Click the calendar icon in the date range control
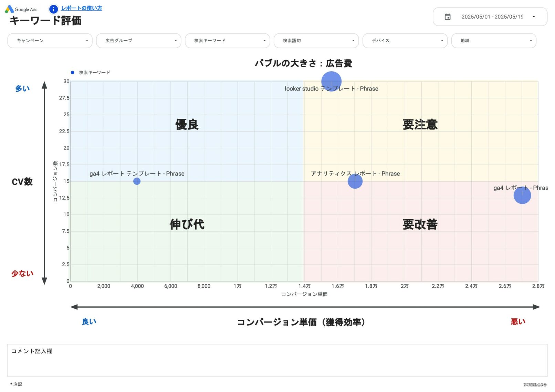555x392 pixels. (448, 17)
